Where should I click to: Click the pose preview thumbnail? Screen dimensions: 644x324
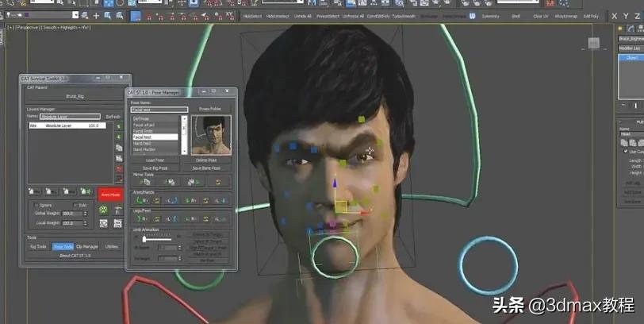211,135
